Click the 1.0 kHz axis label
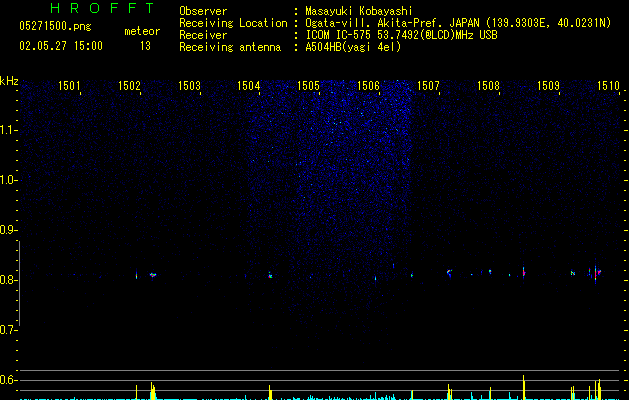The width and height of the screenshot is (629, 400). [8, 180]
